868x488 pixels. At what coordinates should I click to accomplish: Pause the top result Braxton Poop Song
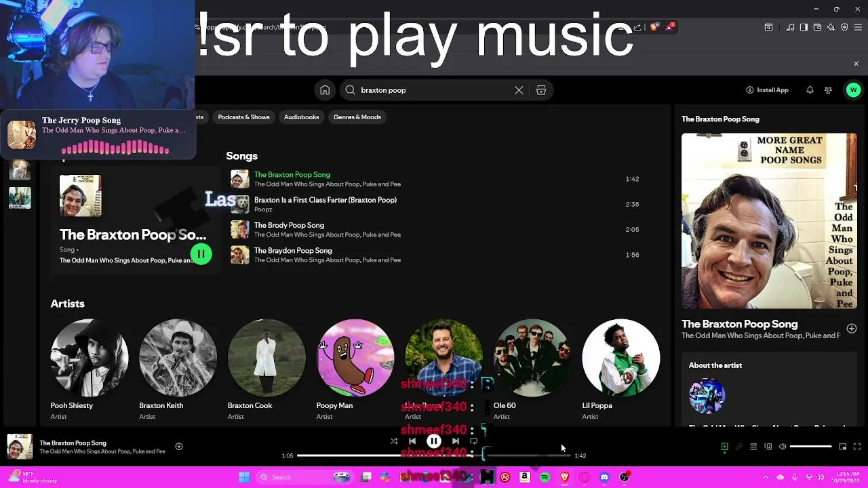[201, 254]
